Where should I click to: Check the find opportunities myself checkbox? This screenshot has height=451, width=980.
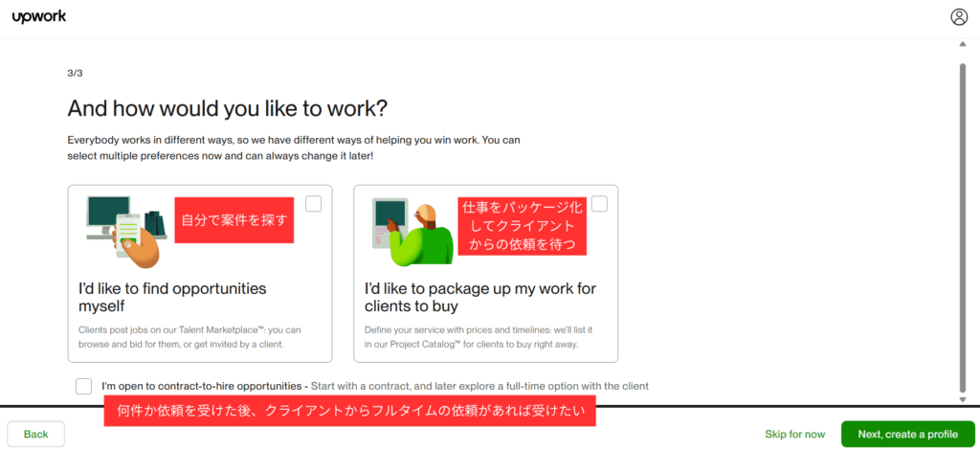[313, 204]
